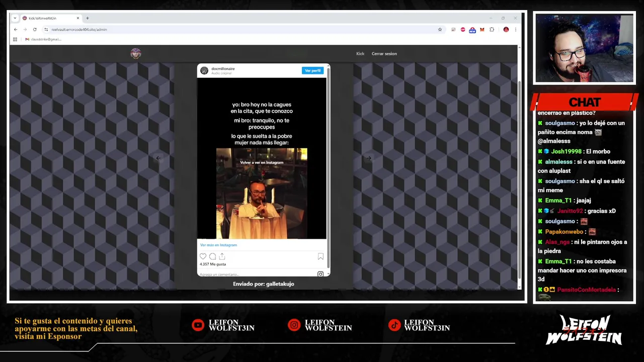Open docmillonaire username link

coord(223,68)
